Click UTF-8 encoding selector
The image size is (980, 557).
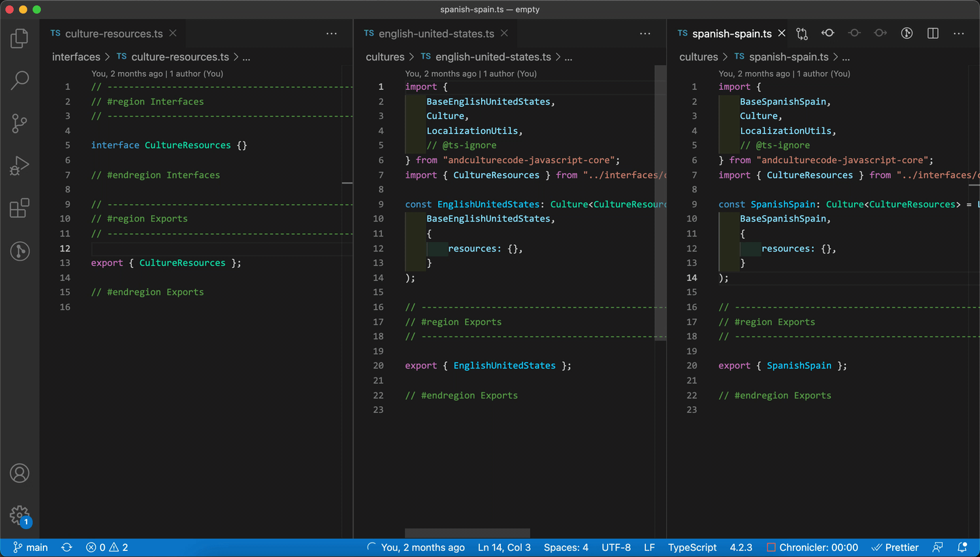click(x=616, y=547)
